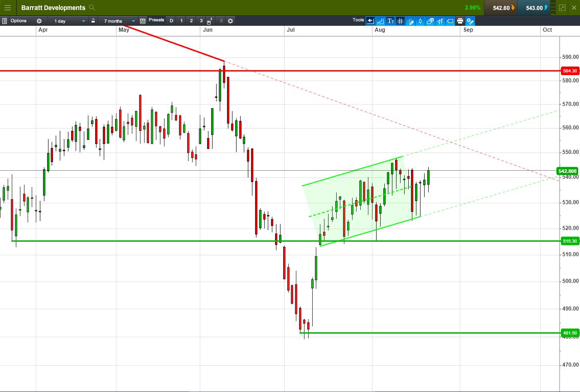Print the chart

pyautogui.click(x=460, y=21)
